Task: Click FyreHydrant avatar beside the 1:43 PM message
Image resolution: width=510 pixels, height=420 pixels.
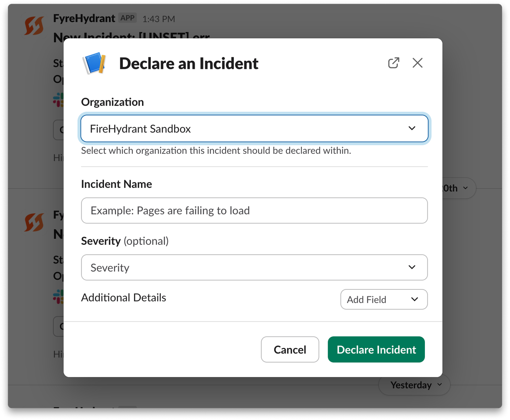Action: point(34,26)
